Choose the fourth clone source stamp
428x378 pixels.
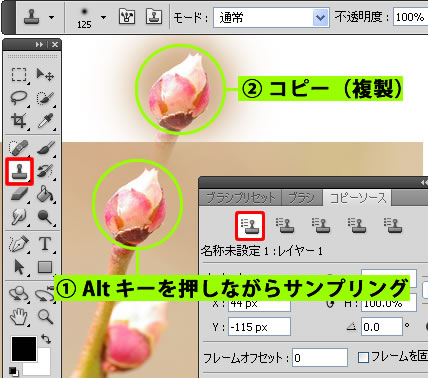point(357,226)
